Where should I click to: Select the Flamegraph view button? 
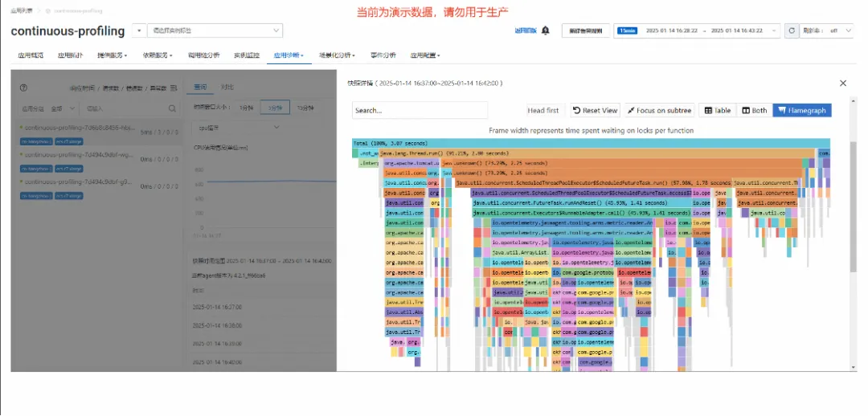tap(801, 111)
